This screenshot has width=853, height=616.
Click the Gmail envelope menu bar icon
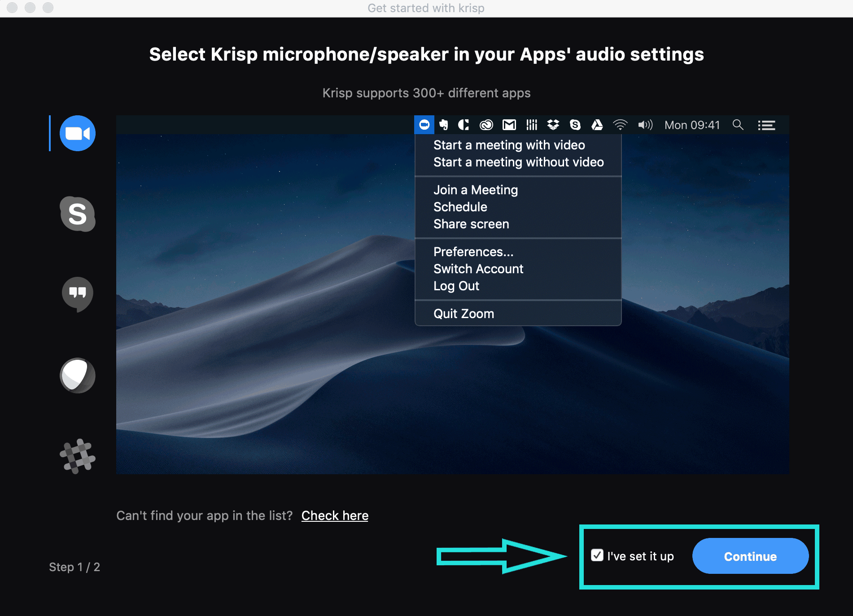[x=509, y=125]
